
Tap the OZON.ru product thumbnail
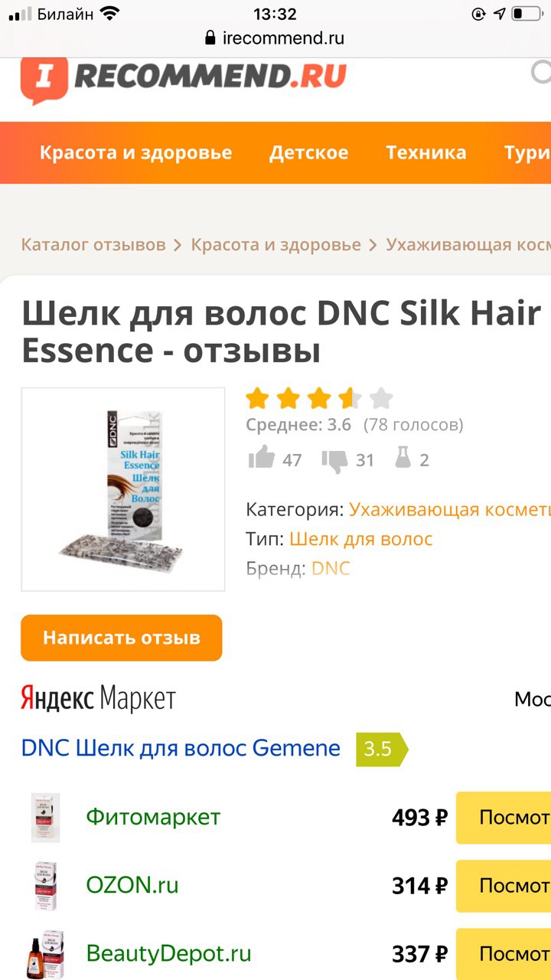45,886
